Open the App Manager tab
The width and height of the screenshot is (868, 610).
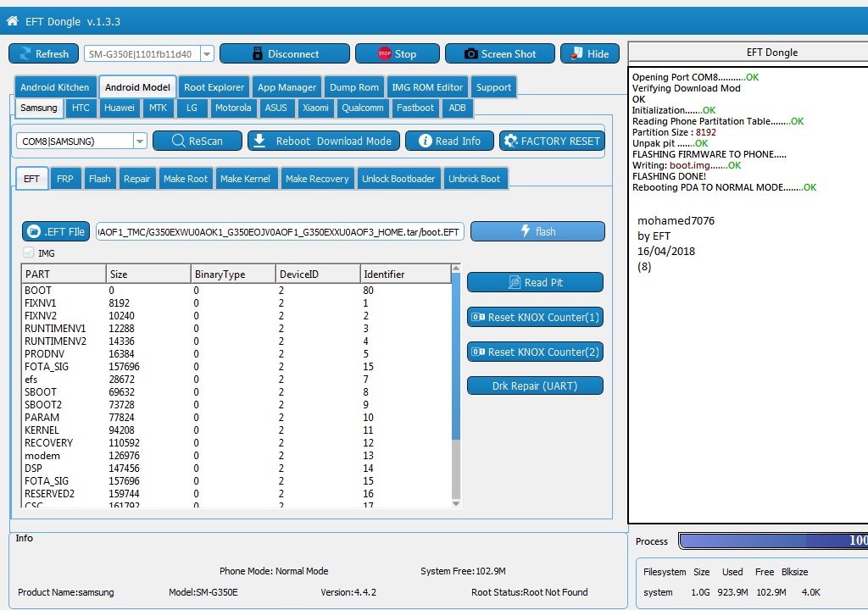[287, 87]
